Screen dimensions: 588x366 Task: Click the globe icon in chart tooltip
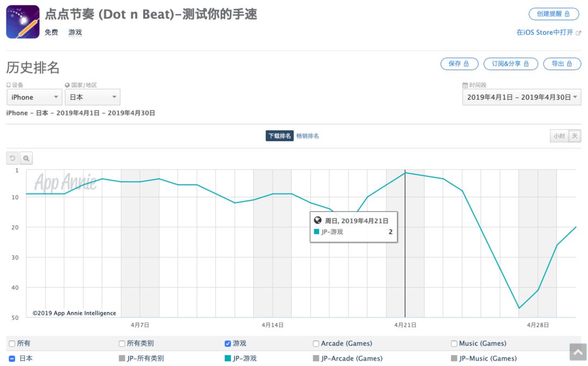pos(317,221)
